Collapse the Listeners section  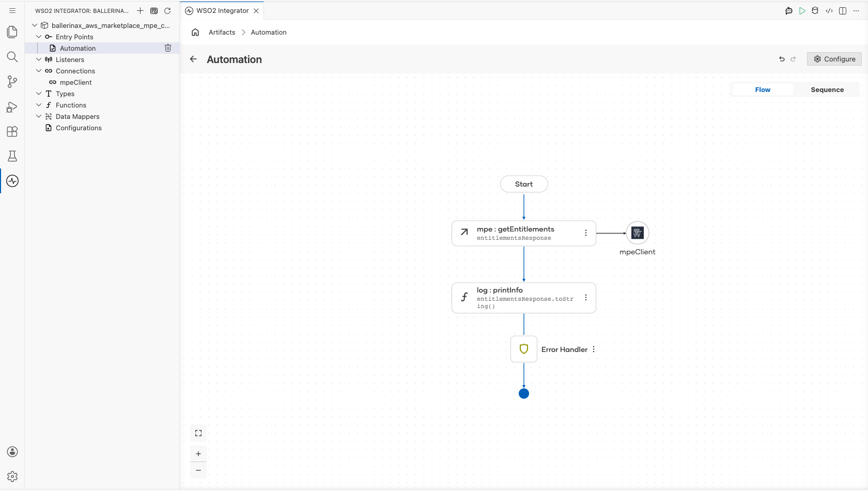click(39, 59)
